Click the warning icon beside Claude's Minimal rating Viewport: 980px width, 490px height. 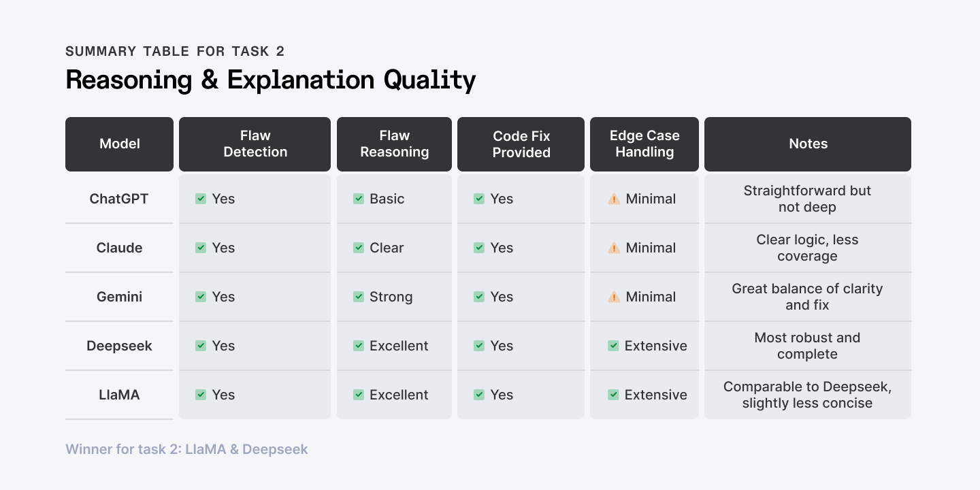tap(614, 248)
